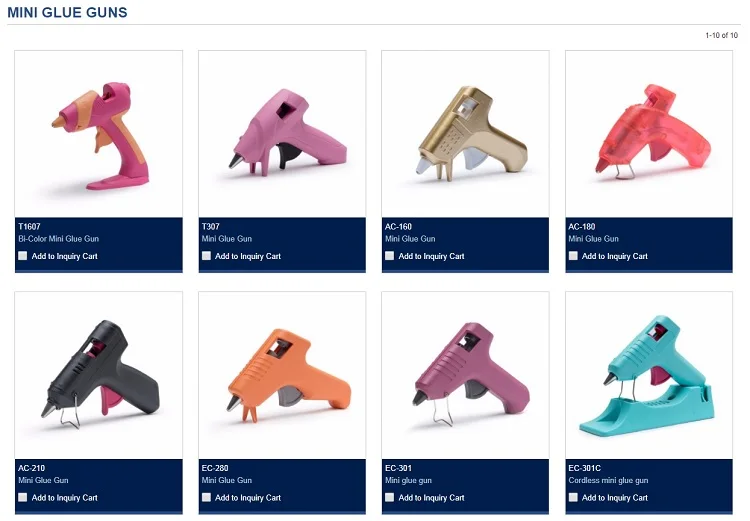Screen dimensions: 750x521
Task: Open the T1607 bi-color glue gun image
Action: pos(99,134)
